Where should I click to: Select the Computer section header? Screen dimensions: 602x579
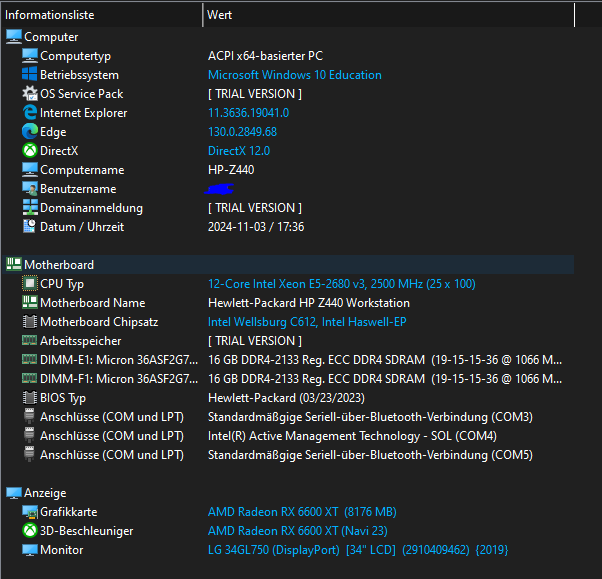(51, 37)
